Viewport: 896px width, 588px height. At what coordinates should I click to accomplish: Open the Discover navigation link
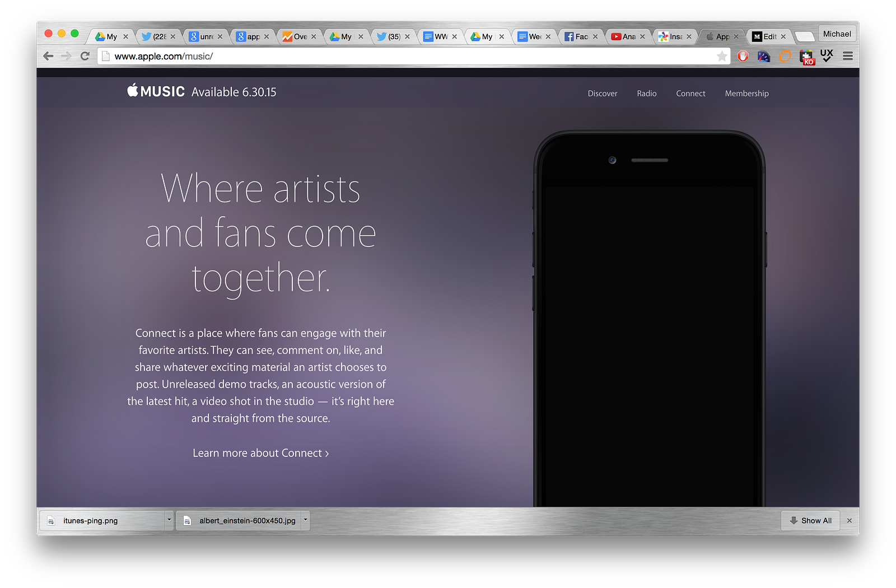click(x=603, y=94)
